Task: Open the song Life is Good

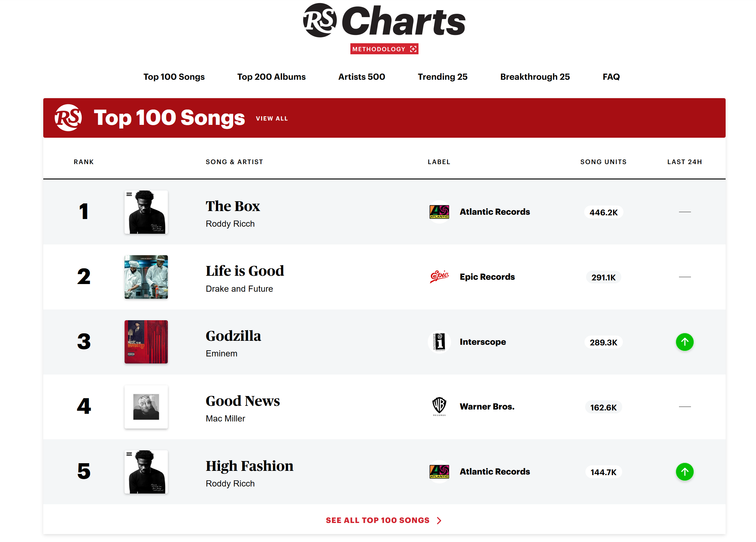Action: (245, 271)
